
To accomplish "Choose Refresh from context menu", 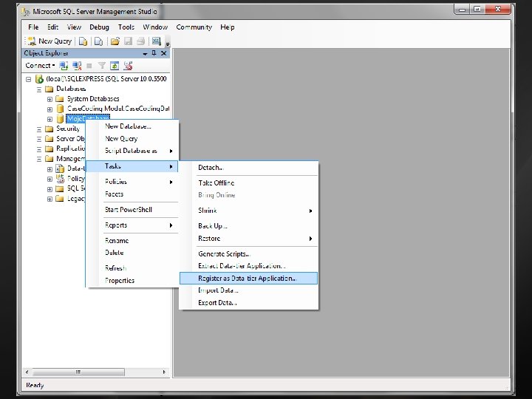I will pyautogui.click(x=132, y=268).
